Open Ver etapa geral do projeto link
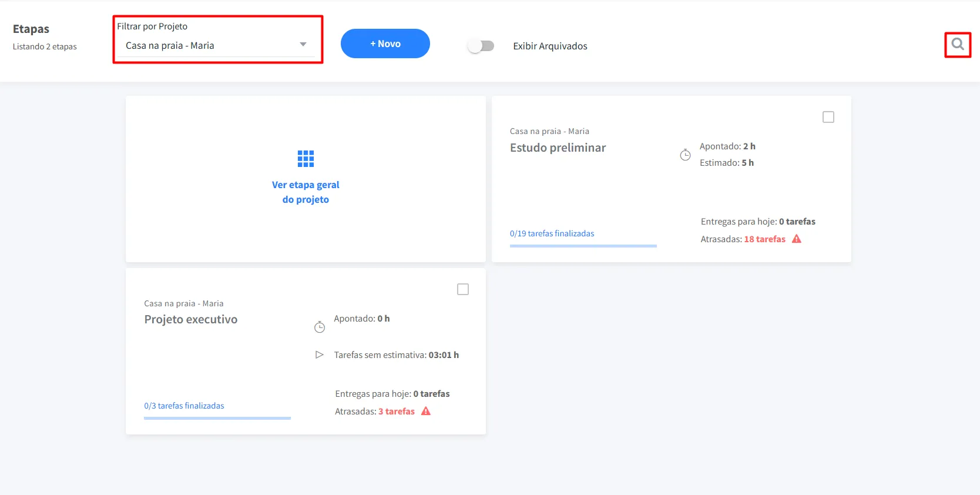This screenshot has height=495, width=980. tap(306, 192)
